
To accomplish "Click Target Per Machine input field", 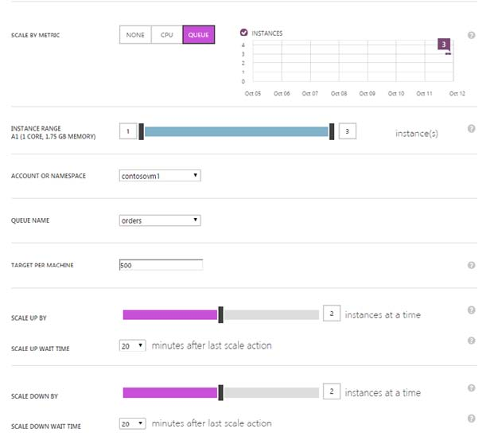I will tap(161, 265).
